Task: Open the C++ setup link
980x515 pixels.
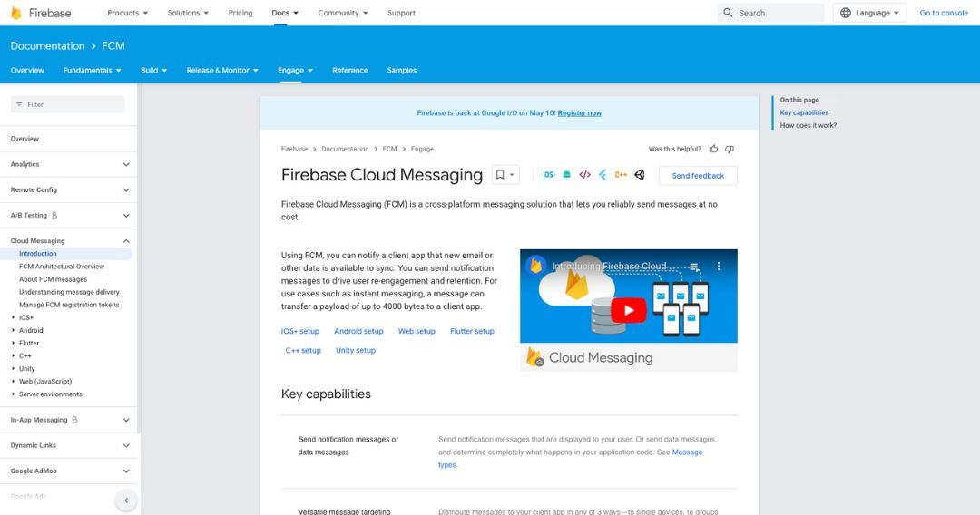Action: pos(303,351)
